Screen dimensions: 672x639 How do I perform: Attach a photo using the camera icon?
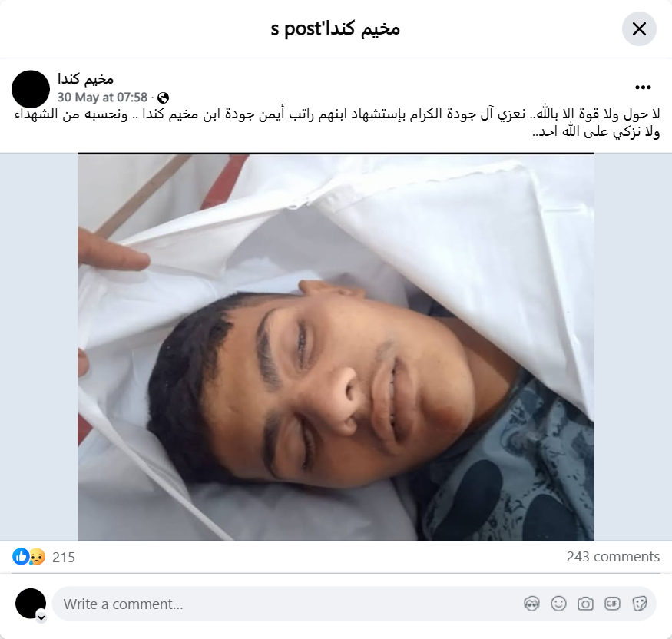585,604
